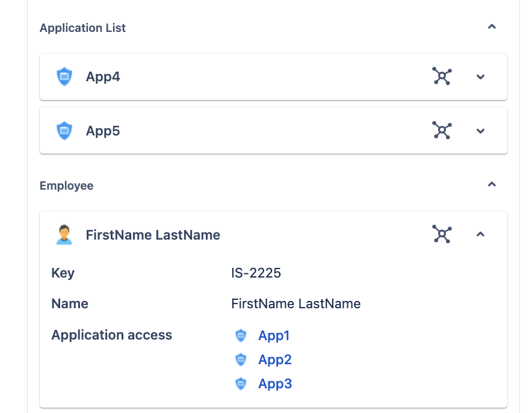Open the object graph for App4

tap(442, 76)
